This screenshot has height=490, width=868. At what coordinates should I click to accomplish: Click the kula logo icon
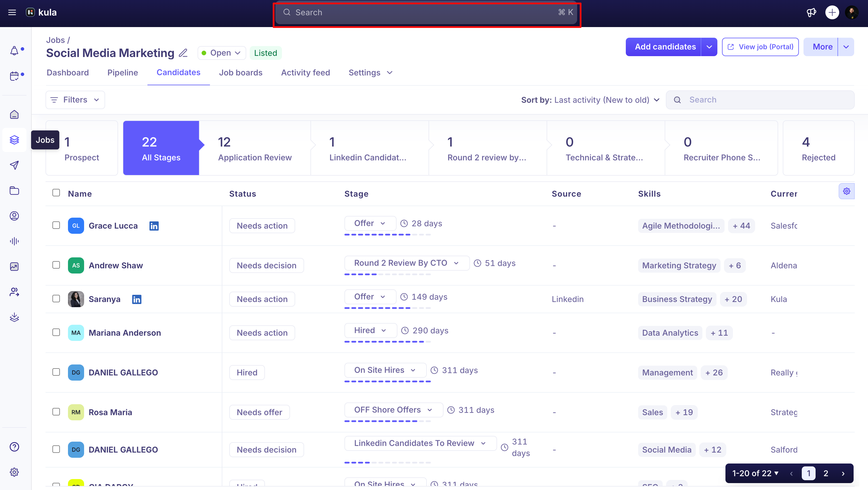tap(30, 12)
